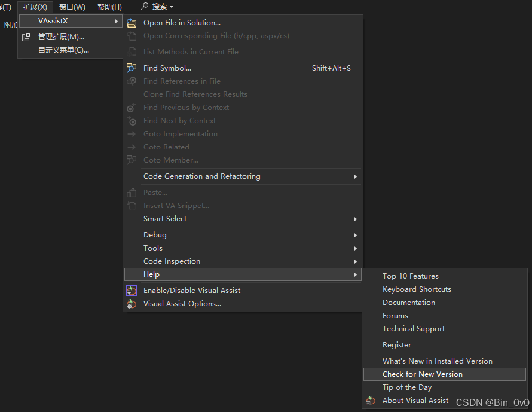
Task: Open Documentation from Help submenu
Action: [445, 303]
